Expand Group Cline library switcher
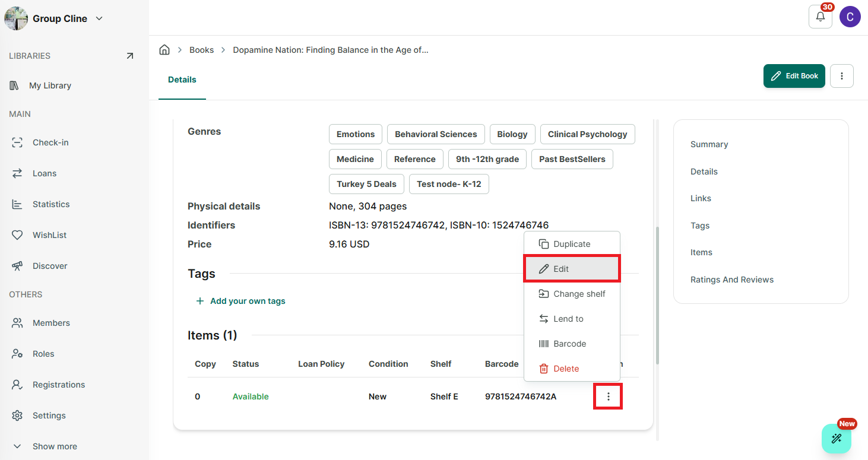Screen dimensions: 868x460 pyautogui.click(x=55, y=18)
